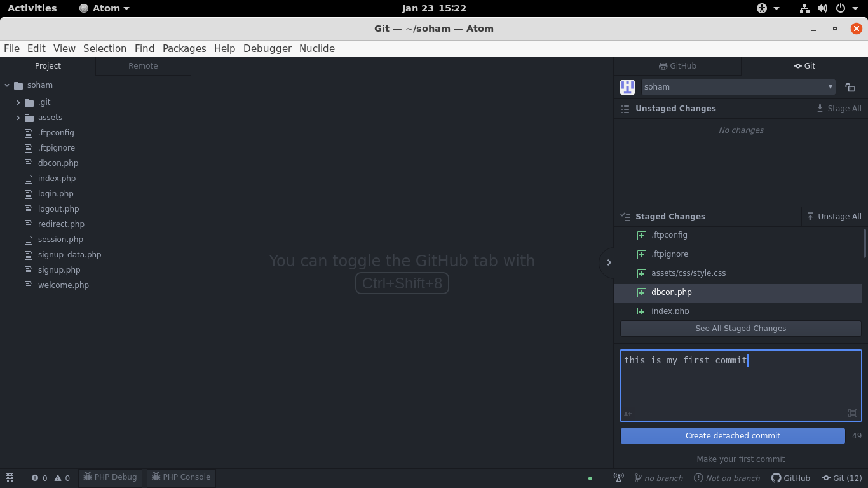The image size is (868, 488).
Task: Open welcome.php in the project tree
Action: (x=64, y=285)
